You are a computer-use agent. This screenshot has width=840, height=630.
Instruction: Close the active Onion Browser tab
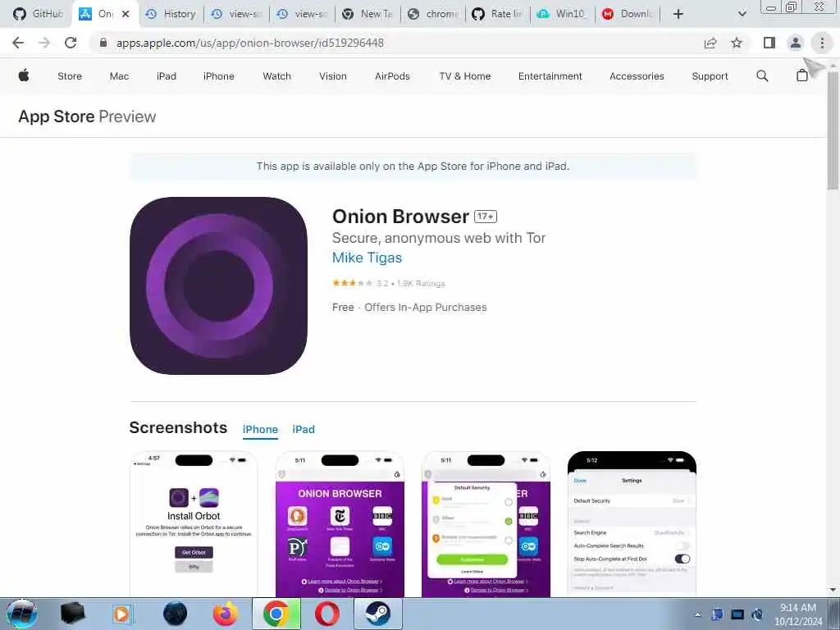[x=126, y=14]
